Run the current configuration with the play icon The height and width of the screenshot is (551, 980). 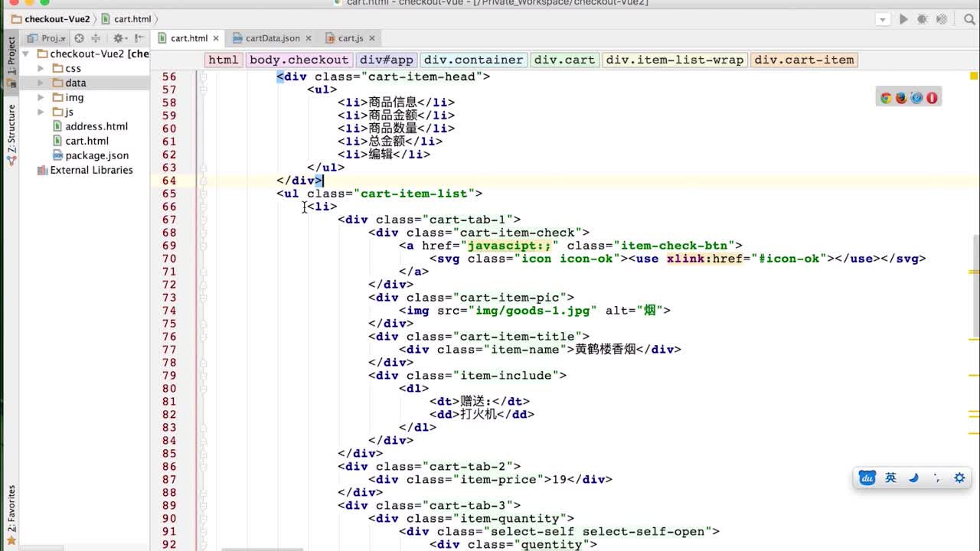pos(903,19)
